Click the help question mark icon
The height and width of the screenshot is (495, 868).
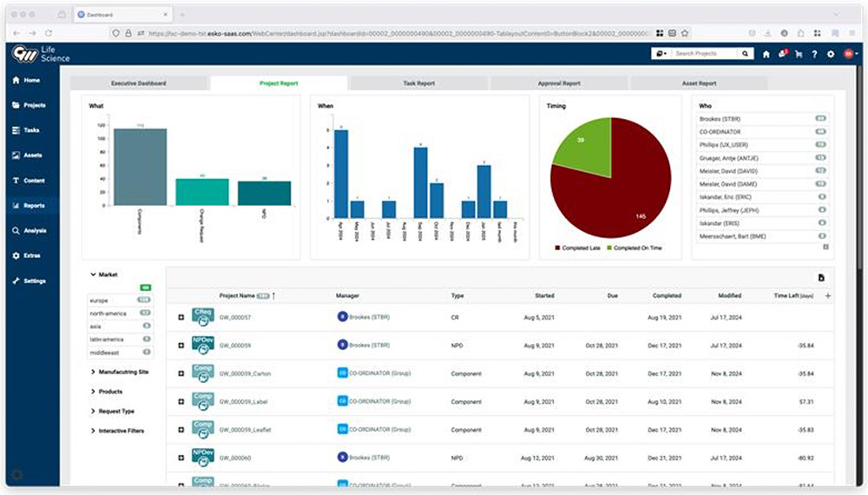pos(814,54)
